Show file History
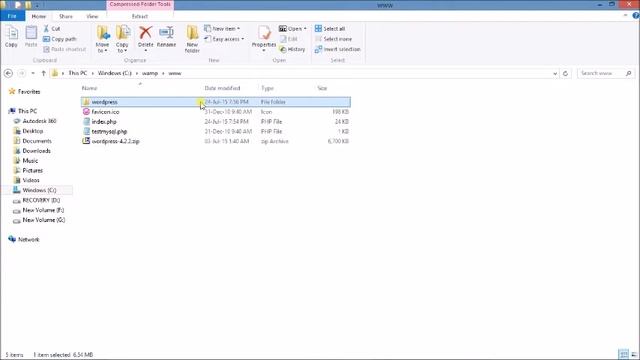The height and width of the screenshot is (360, 640). click(x=292, y=49)
